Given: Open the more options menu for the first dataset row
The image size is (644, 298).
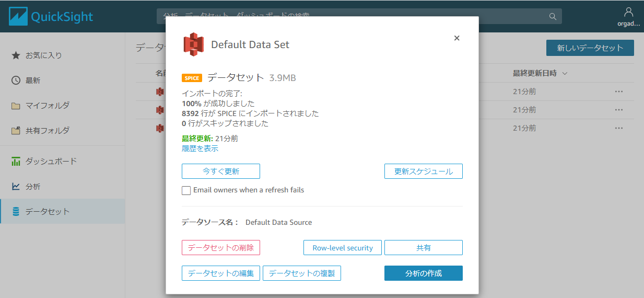Looking at the screenshot, I should tap(619, 91).
